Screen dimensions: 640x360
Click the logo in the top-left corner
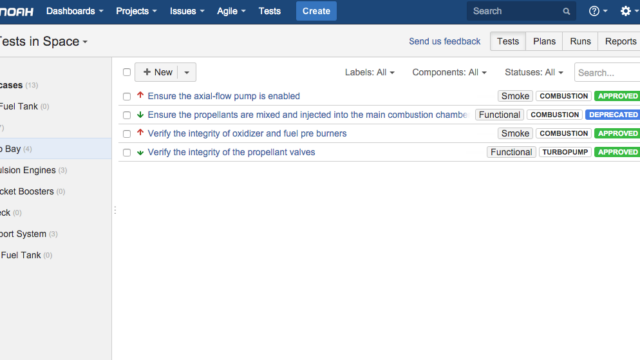point(16,11)
